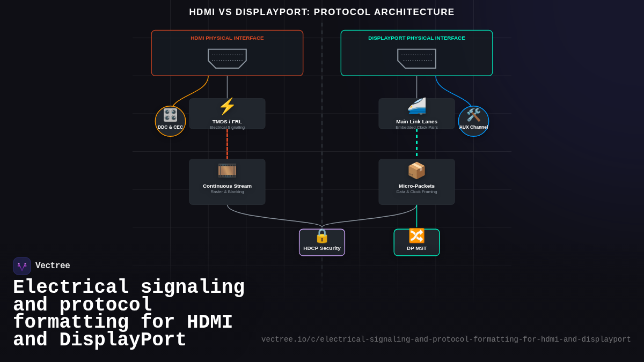
Task: Toggle the blue AUX Channel node
Action: [x=473, y=121]
